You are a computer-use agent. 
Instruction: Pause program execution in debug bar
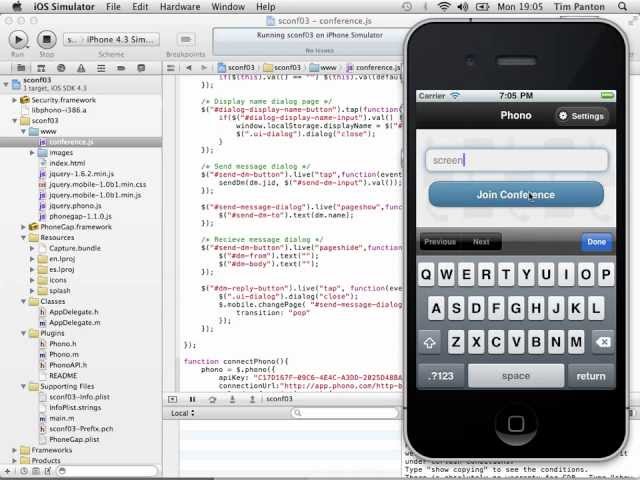192,399
